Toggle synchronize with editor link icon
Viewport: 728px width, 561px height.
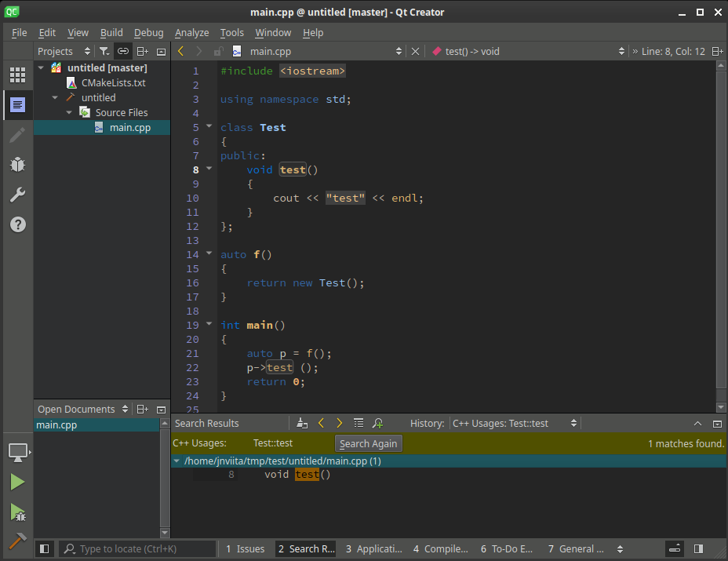point(123,52)
